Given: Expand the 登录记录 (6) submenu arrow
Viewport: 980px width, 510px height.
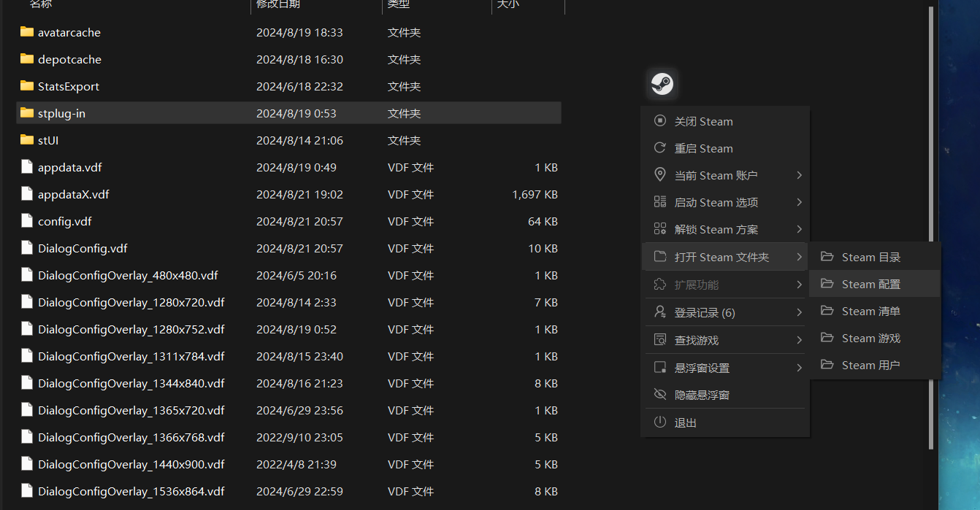Looking at the screenshot, I should tap(800, 312).
